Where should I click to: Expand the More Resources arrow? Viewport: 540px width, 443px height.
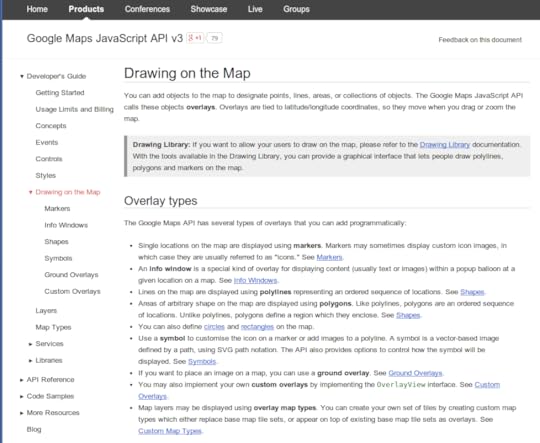coord(22,413)
